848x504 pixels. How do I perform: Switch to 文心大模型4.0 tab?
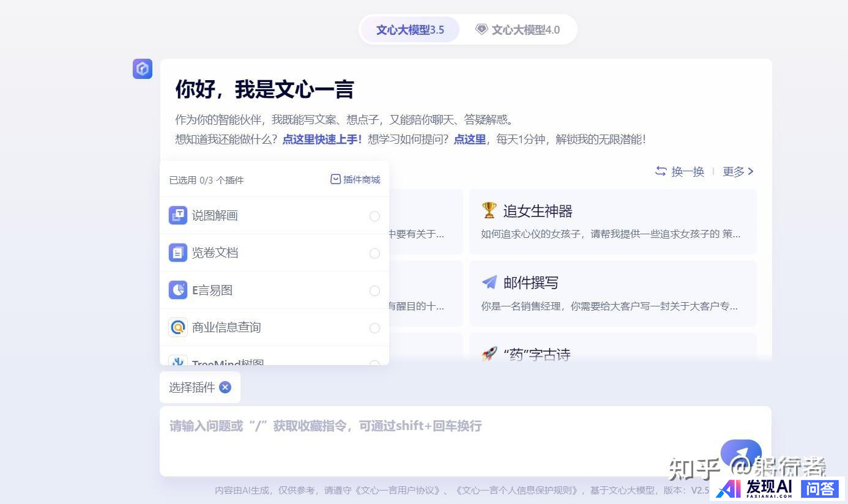pyautogui.click(x=518, y=29)
